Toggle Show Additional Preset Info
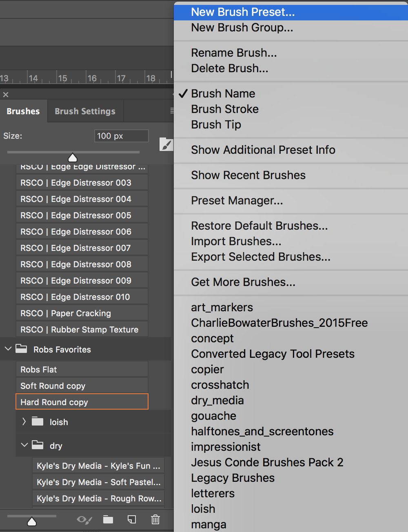Image resolution: width=408 pixels, height=532 pixels. [291, 150]
